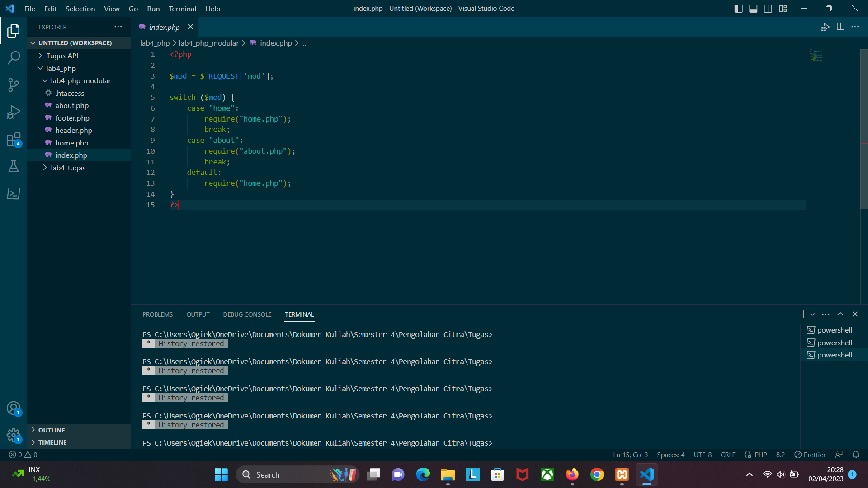Image resolution: width=868 pixels, height=488 pixels.
Task: Change line endings via CRLF indicator
Action: (728, 455)
